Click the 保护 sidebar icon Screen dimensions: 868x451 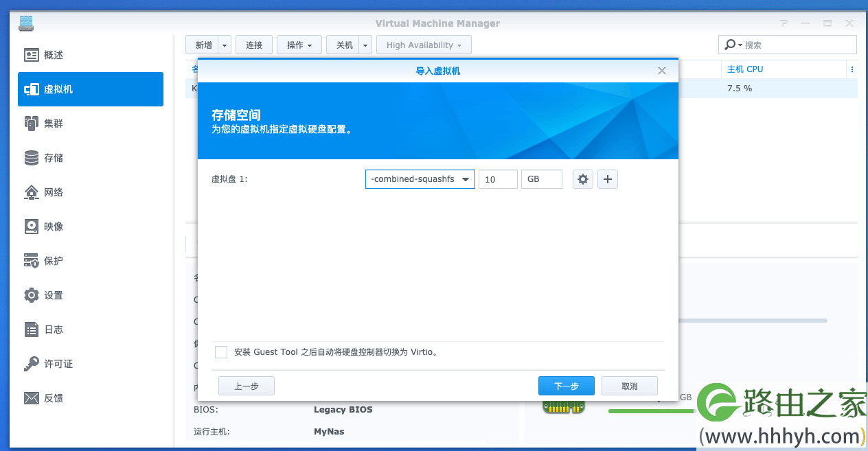(x=32, y=261)
